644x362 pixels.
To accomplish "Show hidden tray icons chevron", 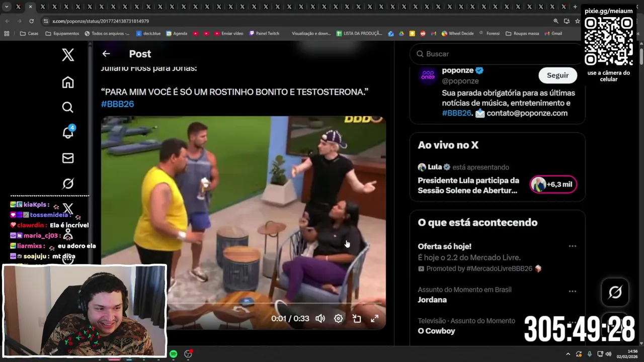I will click(568, 354).
